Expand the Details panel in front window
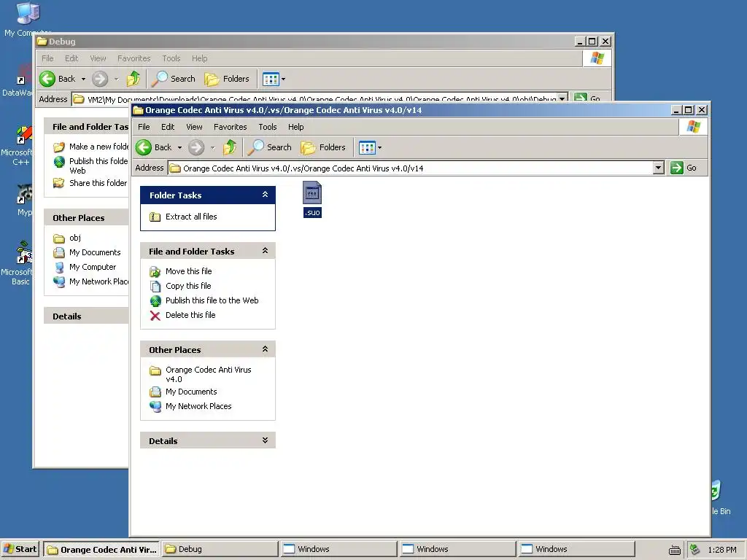 [265, 440]
